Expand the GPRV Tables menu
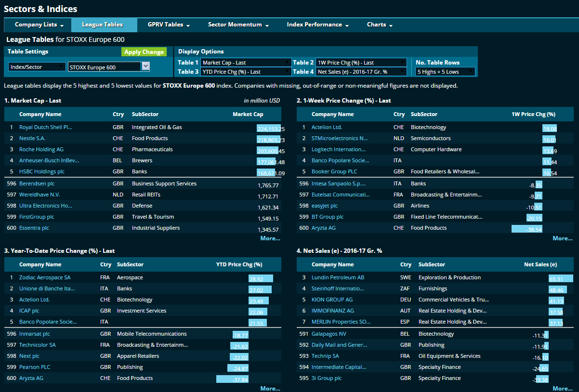This screenshot has width=579, height=392. coord(169,25)
